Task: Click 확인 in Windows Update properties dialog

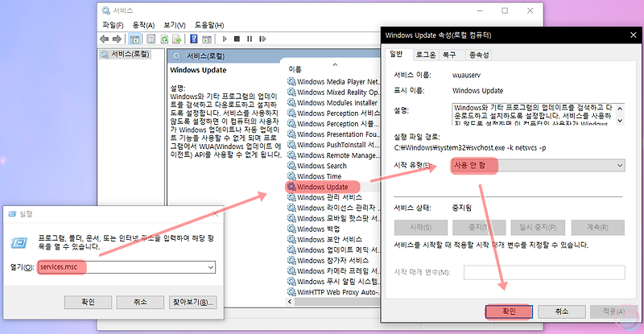Action: tap(509, 311)
